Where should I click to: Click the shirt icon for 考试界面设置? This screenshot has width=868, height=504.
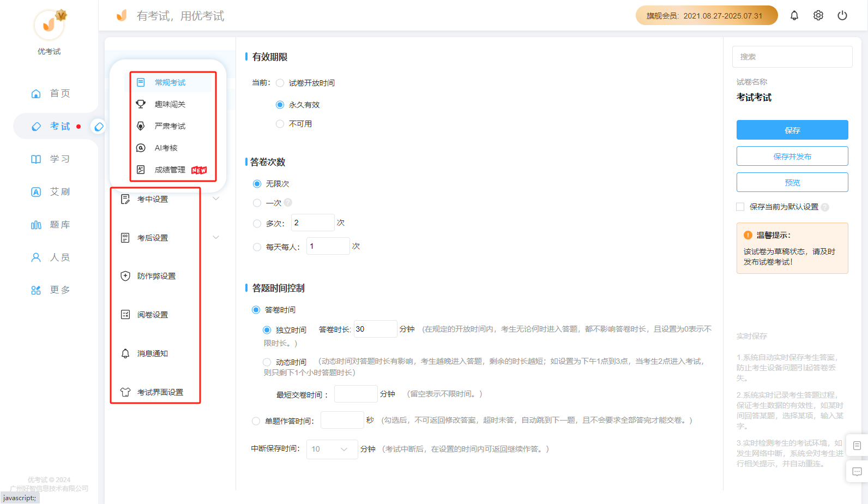pyautogui.click(x=125, y=392)
